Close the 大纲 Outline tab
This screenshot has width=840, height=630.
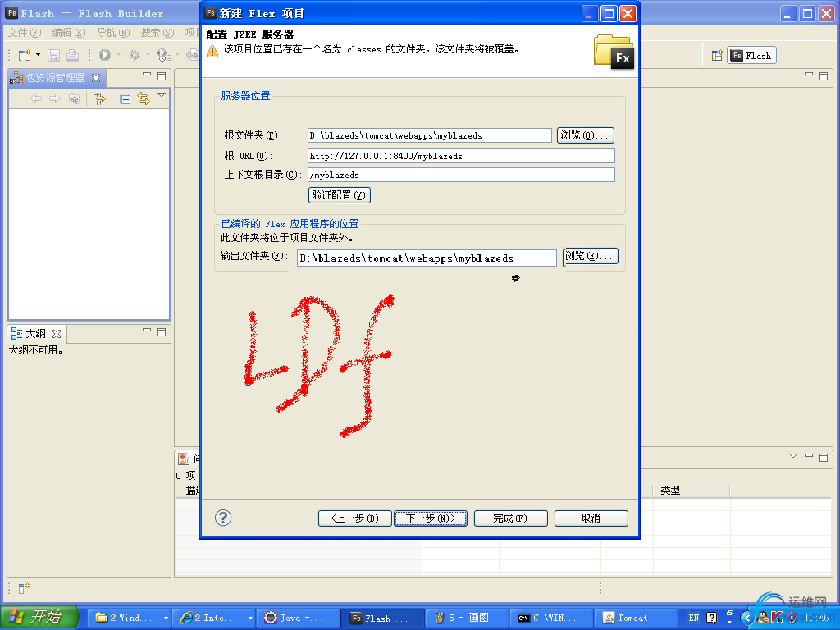57,334
